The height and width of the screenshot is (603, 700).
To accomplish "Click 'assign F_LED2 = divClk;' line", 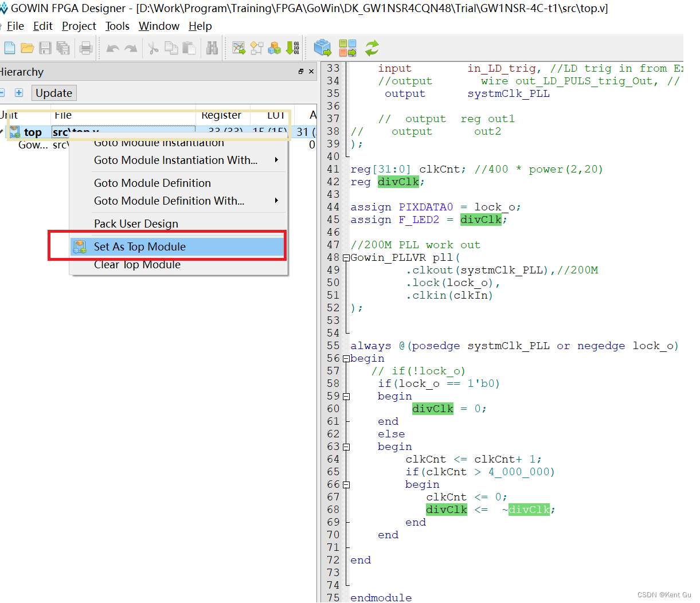I will [x=429, y=220].
